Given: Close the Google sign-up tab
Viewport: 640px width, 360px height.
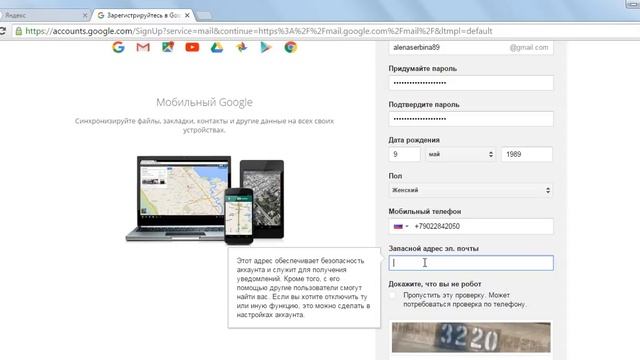Looking at the screenshot, I should tap(187, 16).
